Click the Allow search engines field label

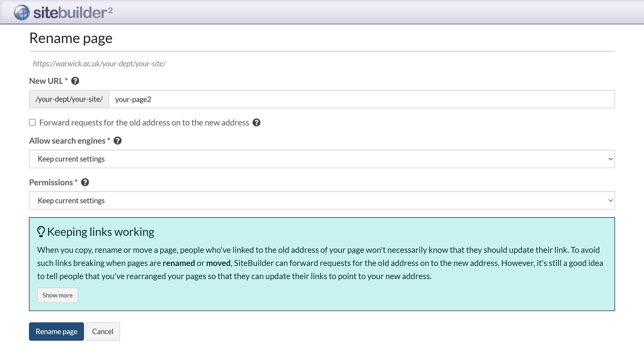pos(67,141)
